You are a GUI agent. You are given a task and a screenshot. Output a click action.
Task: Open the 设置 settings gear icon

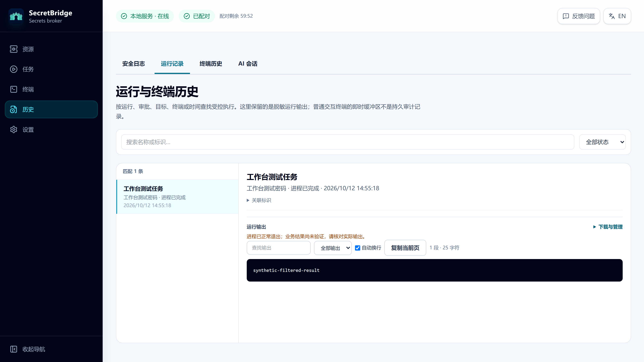(x=13, y=129)
